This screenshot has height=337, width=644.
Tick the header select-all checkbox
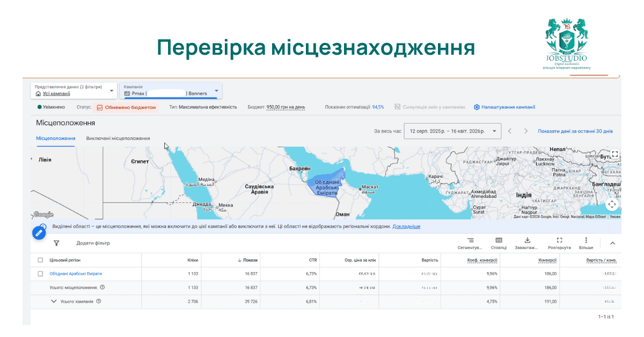[x=40, y=260]
